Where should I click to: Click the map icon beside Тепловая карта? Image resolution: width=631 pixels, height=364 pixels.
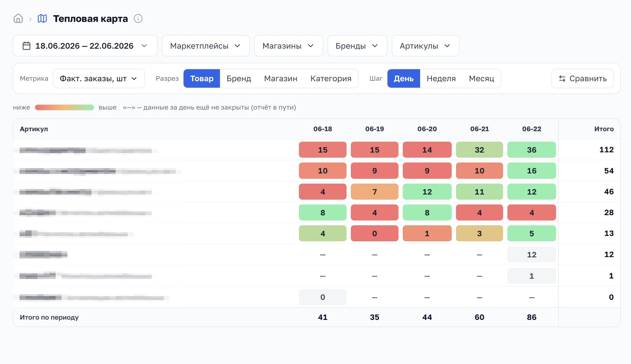42,19
